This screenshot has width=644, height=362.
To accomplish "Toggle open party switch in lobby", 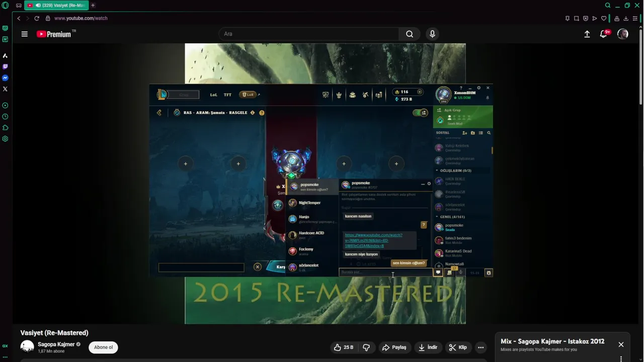I will 420,113.
